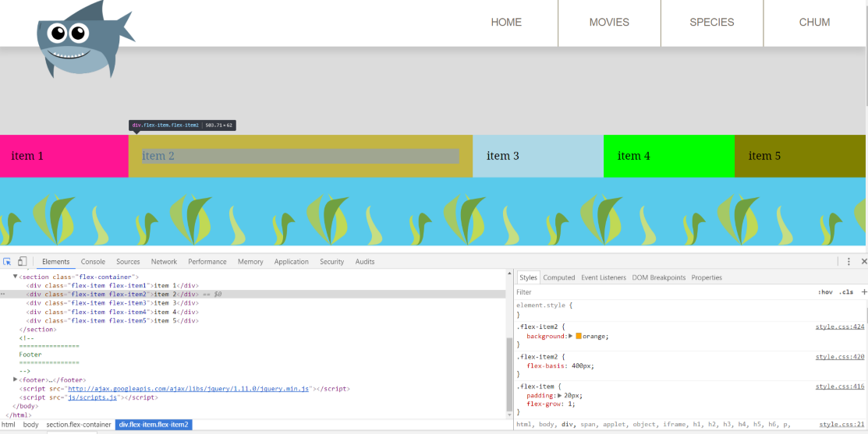Open the style.css:424 source link
The height and width of the screenshot is (434, 868).
click(840, 326)
